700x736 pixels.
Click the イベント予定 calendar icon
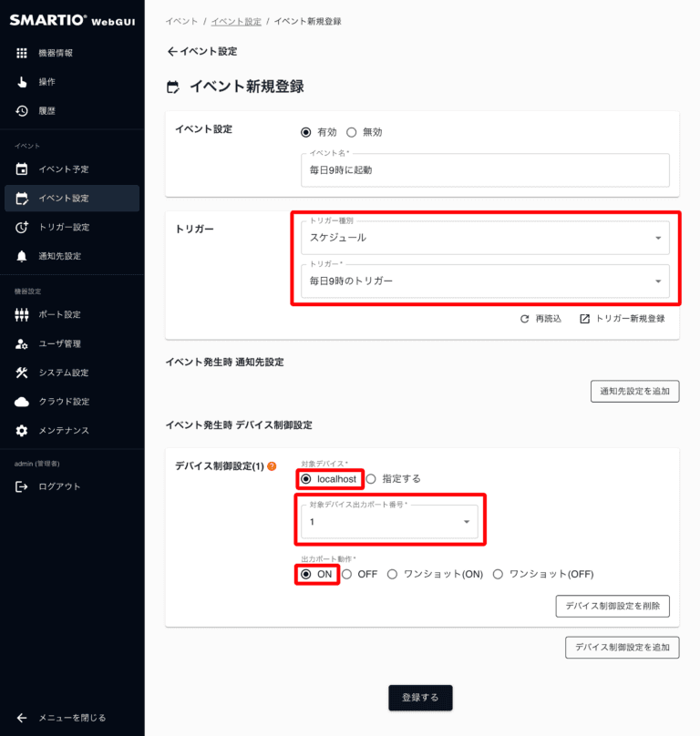(x=22, y=169)
